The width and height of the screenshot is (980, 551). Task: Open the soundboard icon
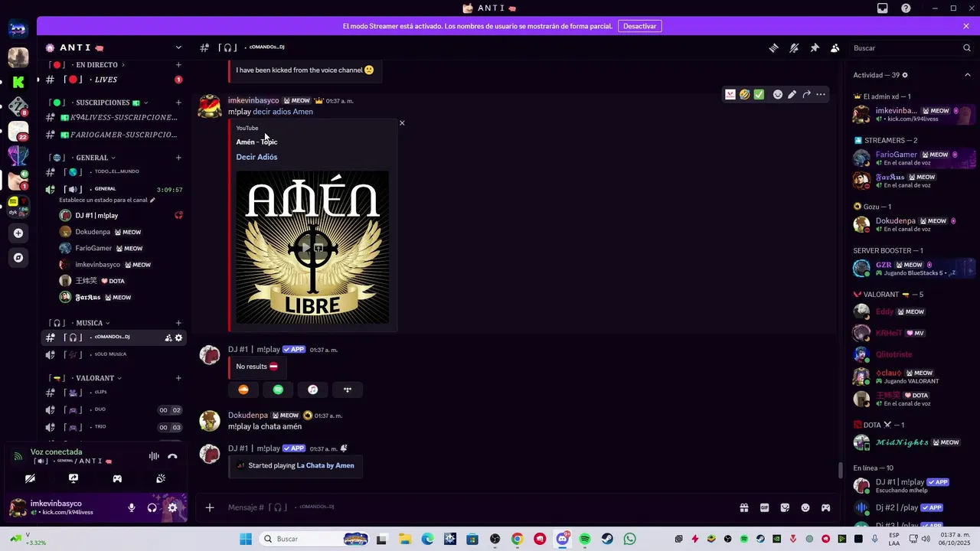(161, 478)
